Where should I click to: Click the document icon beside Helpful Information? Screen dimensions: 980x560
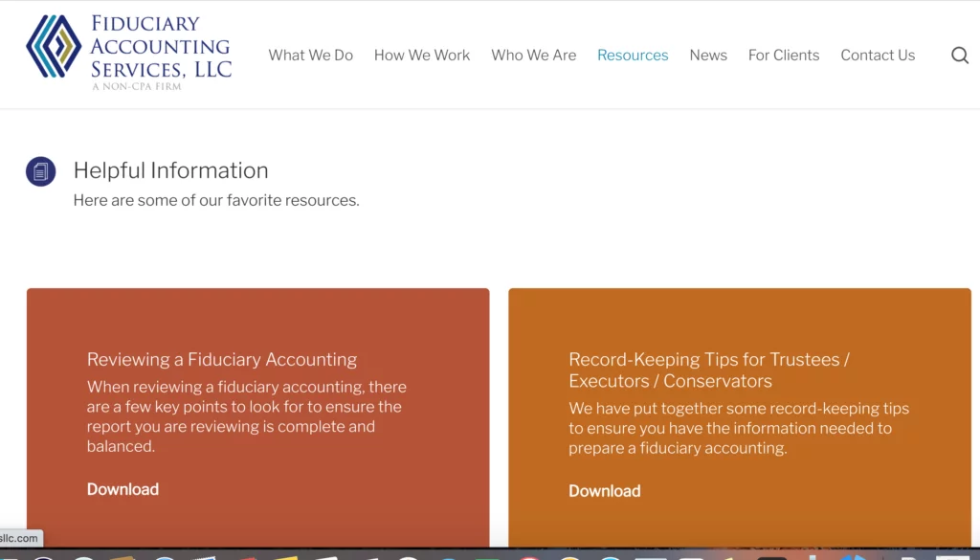point(40,171)
